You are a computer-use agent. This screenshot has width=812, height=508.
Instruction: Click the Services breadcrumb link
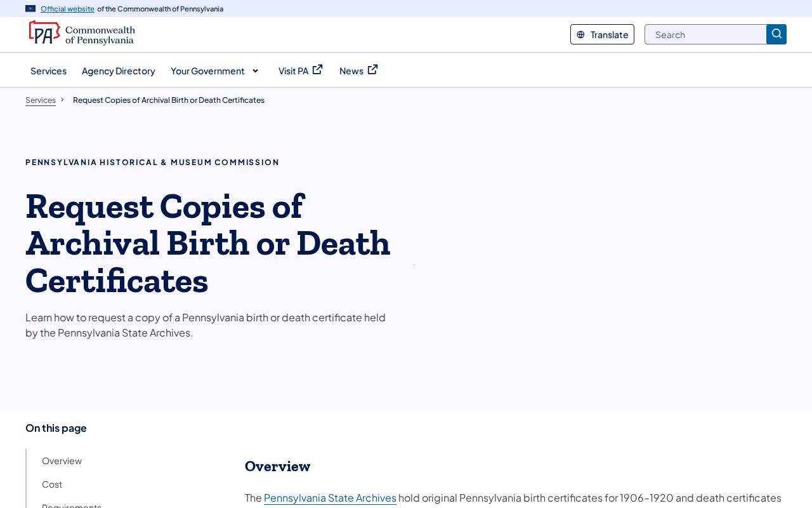pos(41,100)
